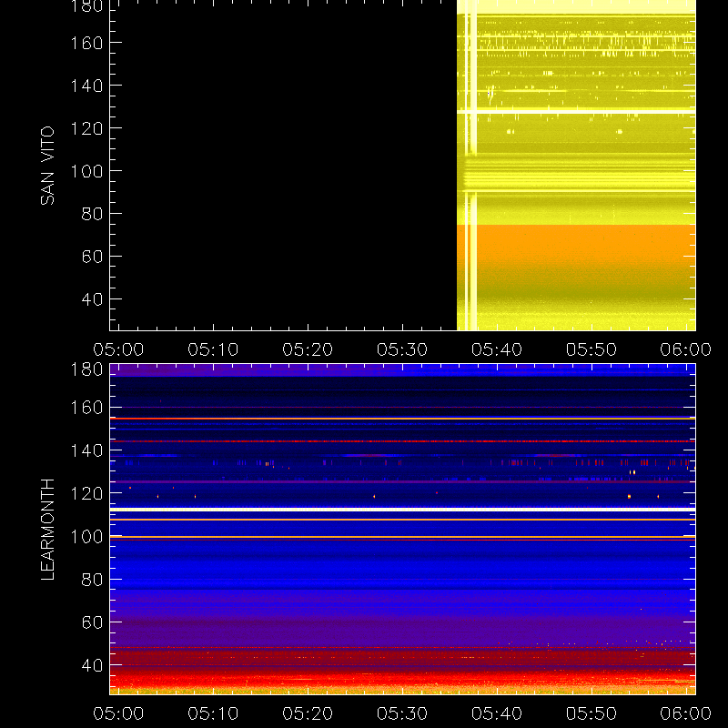This screenshot has height=728, width=728.
Task: Pick the 05:40 time label below San Vito plot
Action: [497, 349]
